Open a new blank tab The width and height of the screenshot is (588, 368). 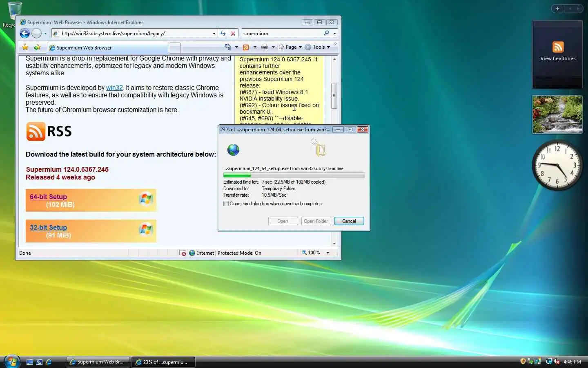(x=175, y=48)
